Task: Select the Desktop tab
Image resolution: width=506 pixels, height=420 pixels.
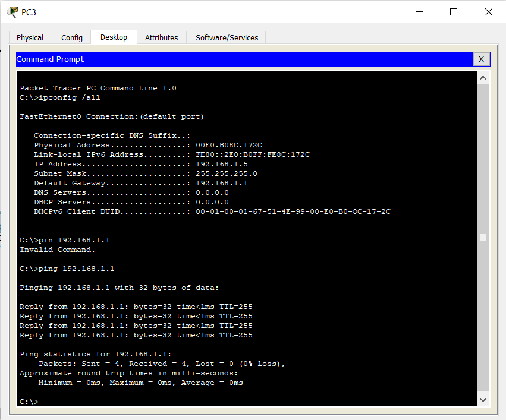Action: click(113, 37)
